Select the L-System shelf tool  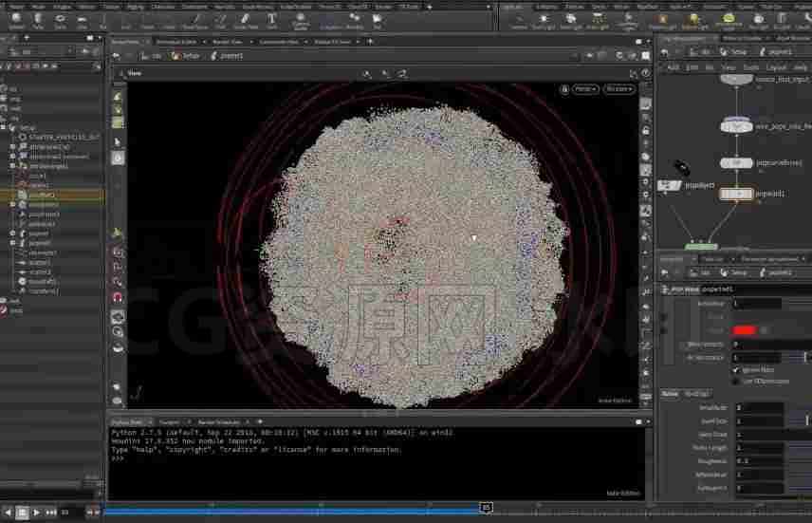[x=330, y=20]
